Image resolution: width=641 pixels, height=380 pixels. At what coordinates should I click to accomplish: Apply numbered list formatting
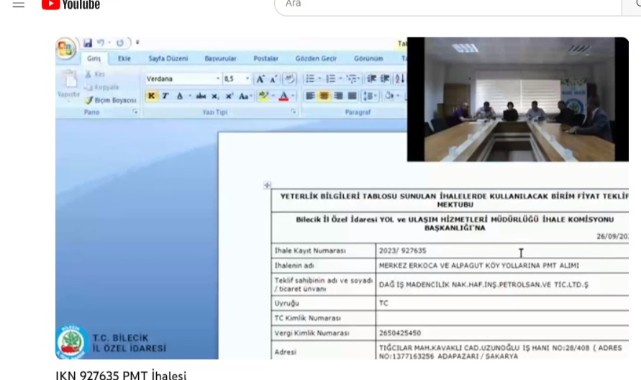tap(331, 78)
